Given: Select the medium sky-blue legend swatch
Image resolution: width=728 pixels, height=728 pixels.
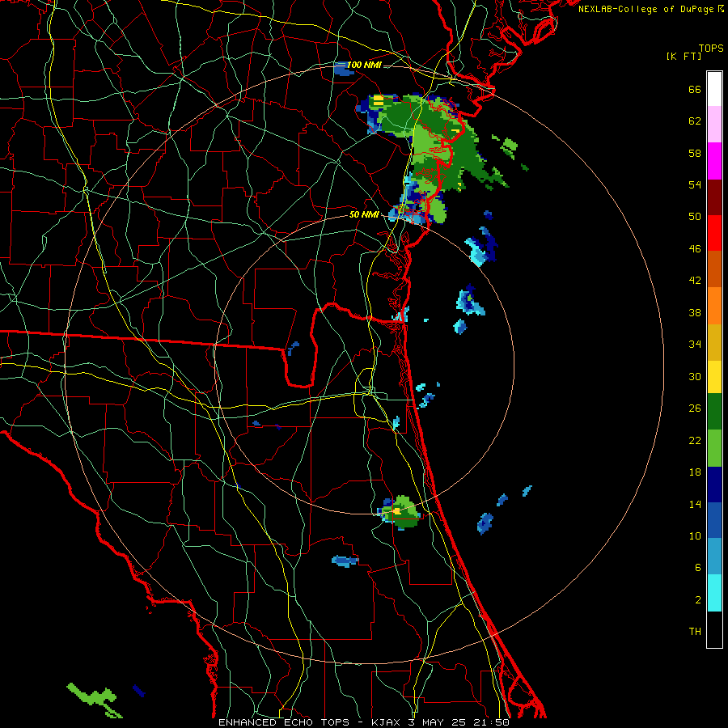Looking at the screenshot, I should point(714,557).
